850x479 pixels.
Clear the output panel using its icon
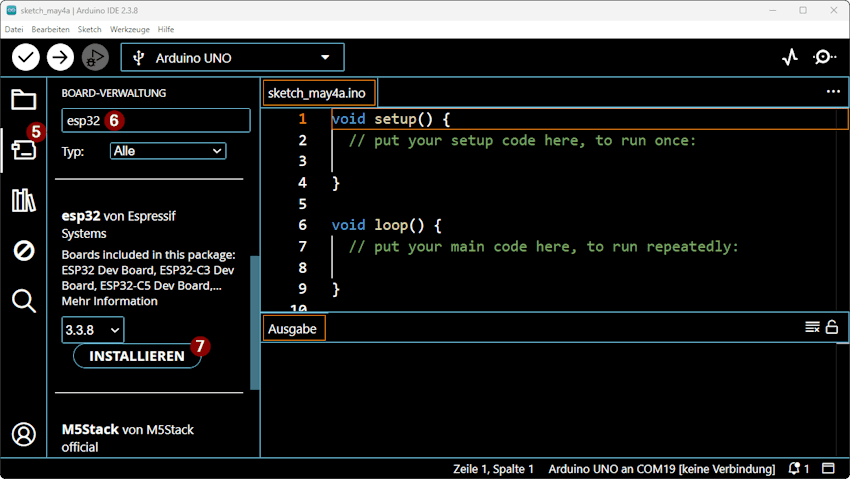click(x=812, y=327)
